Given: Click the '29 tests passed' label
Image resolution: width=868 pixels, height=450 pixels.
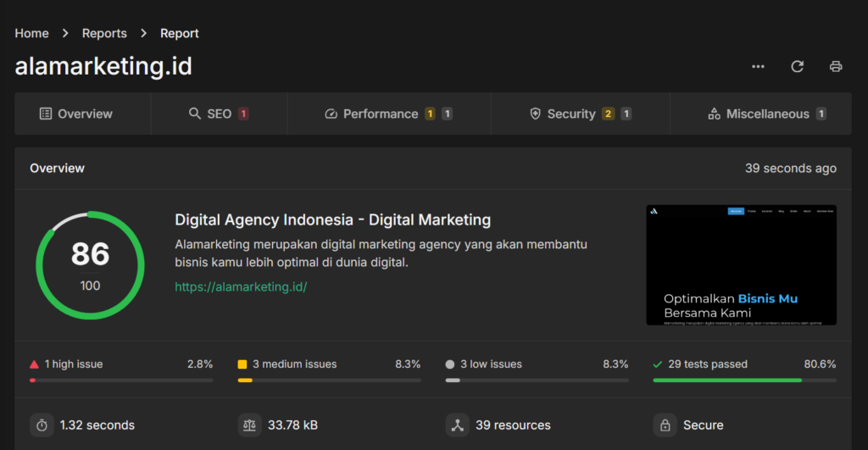Looking at the screenshot, I should [x=708, y=364].
